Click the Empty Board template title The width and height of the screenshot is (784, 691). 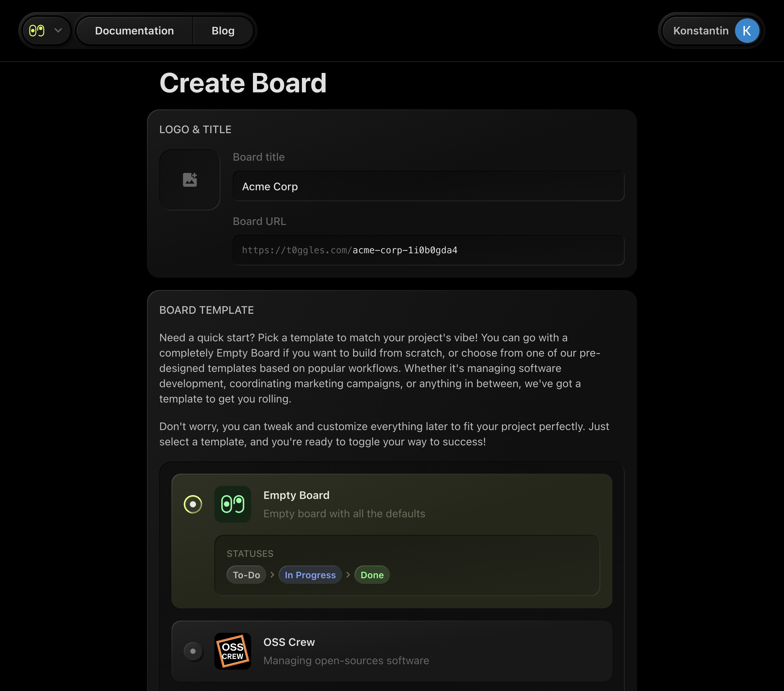click(296, 495)
